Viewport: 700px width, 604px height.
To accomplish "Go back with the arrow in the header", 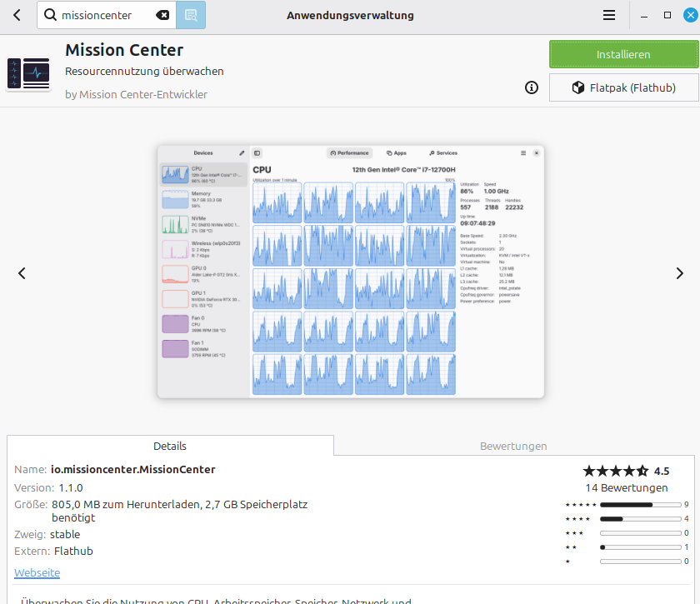I will pos(17,15).
